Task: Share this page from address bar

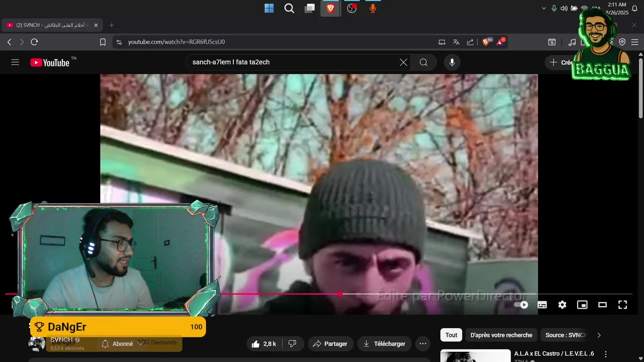Action: [x=470, y=42]
